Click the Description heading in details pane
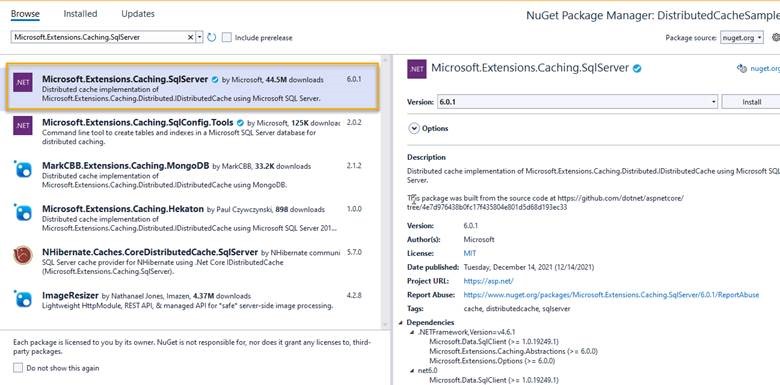The image size is (780, 385). [x=426, y=157]
